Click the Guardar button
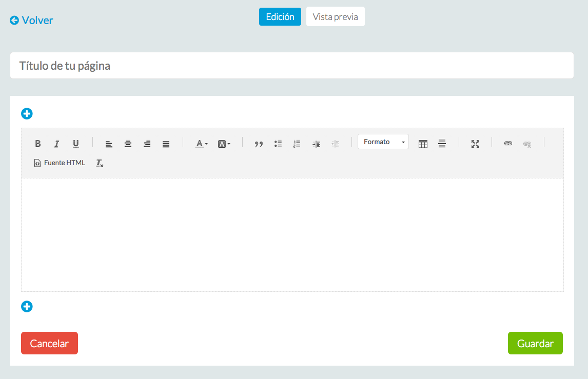The image size is (588, 379). point(535,344)
